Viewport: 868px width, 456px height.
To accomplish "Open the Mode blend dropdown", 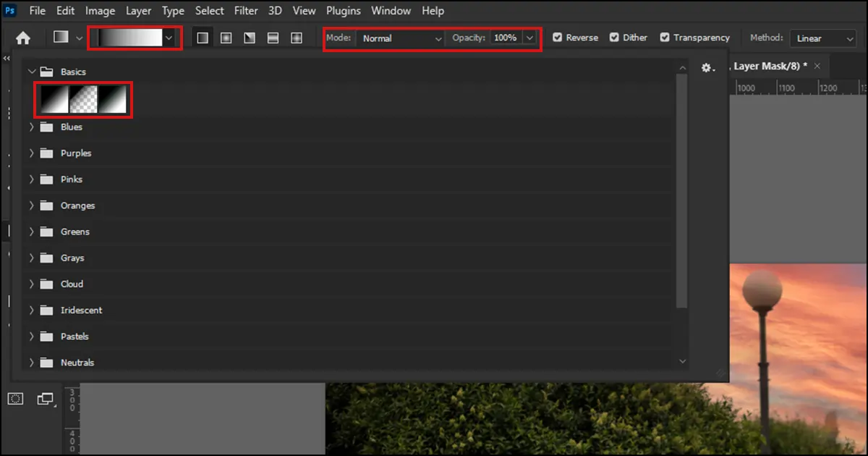I will [401, 38].
